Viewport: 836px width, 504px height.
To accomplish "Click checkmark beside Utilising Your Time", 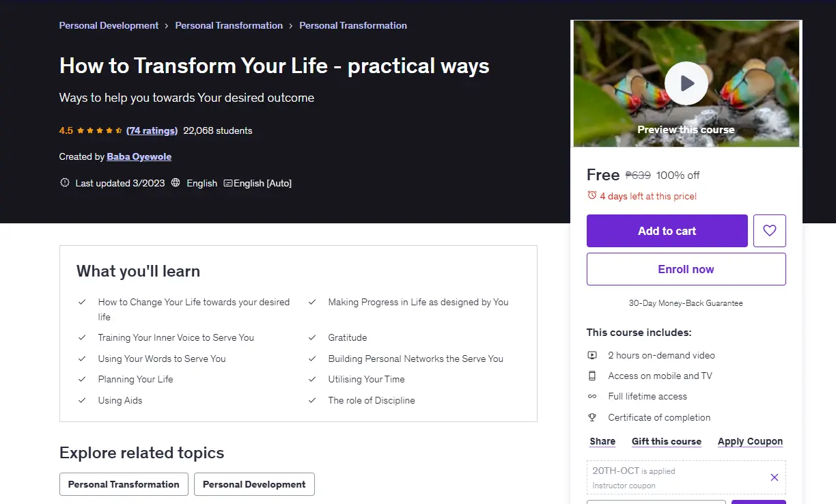I will pyautogui.click(x=312, y=379).
